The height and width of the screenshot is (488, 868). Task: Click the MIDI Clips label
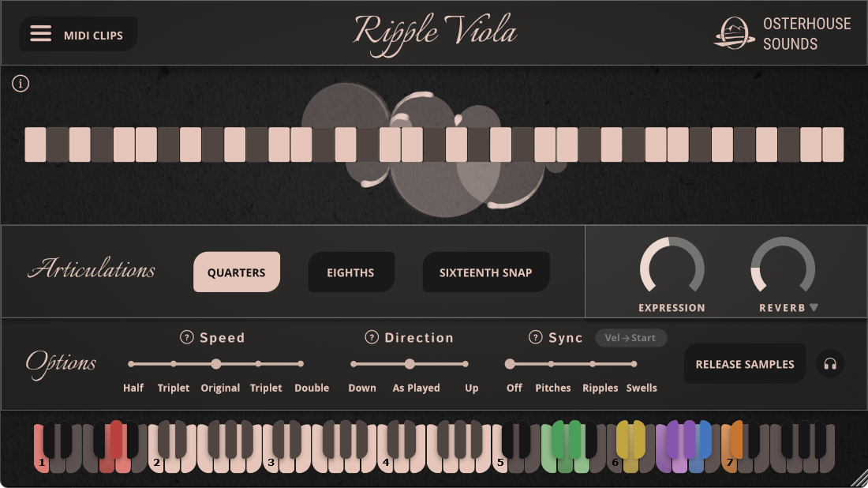click(94, 36)
